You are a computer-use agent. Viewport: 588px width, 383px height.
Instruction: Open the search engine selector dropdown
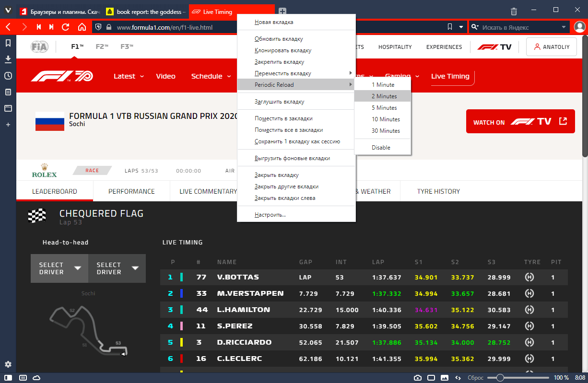click(475, 27)
